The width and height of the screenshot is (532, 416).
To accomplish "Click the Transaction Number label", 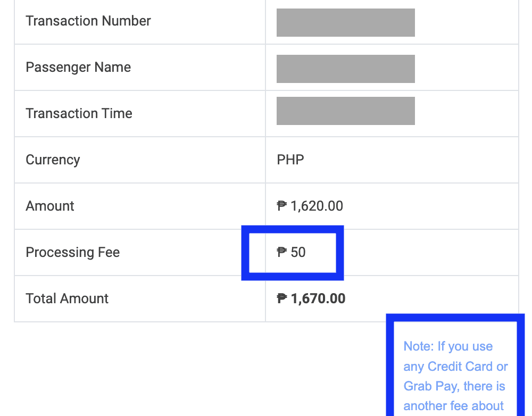I will 88,21.
